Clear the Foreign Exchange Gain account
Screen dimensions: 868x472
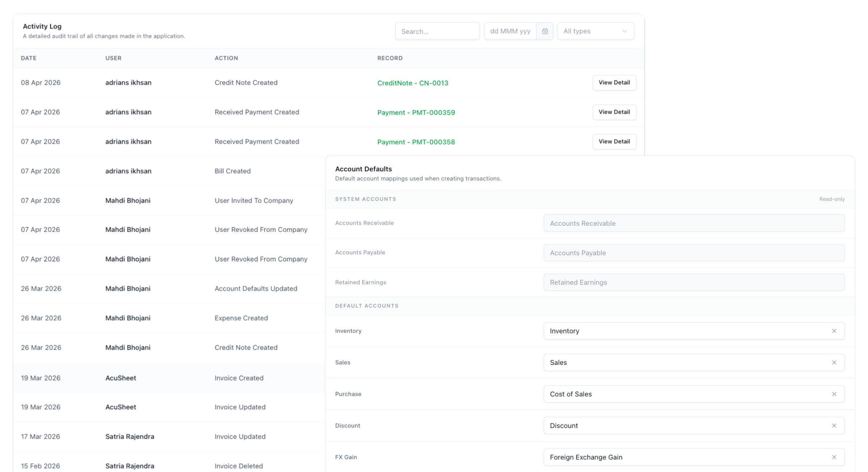[834, 457]
